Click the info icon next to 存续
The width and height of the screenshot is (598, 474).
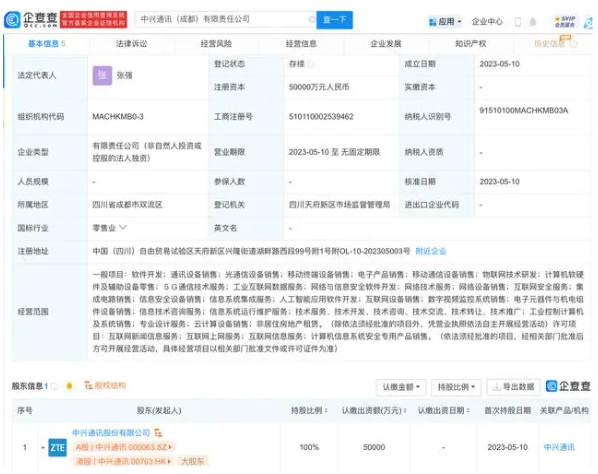click(310, 64)
